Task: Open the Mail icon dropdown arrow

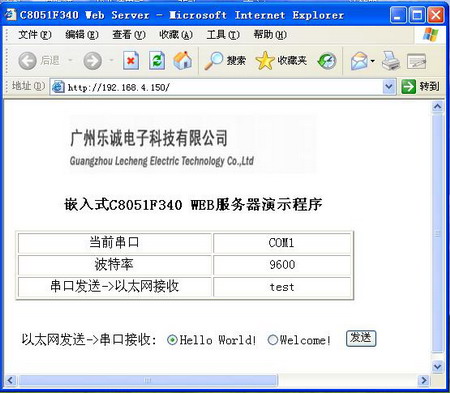Action: point(373,61)
